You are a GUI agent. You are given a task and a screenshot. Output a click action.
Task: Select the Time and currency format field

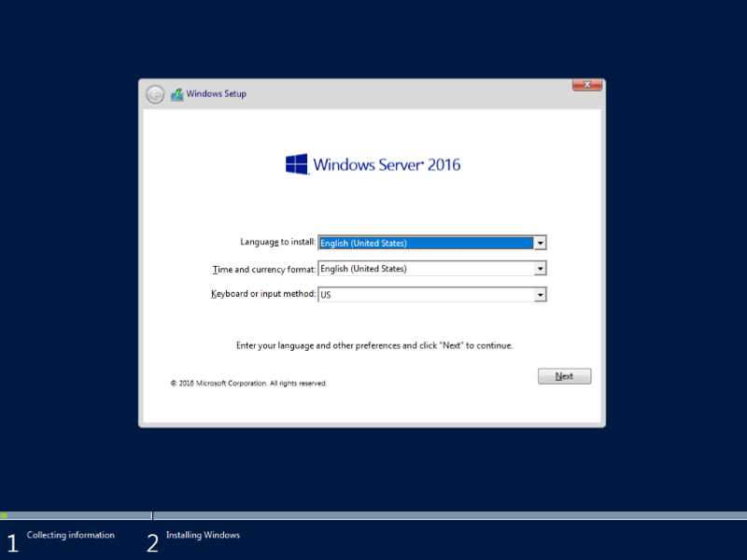432,269
